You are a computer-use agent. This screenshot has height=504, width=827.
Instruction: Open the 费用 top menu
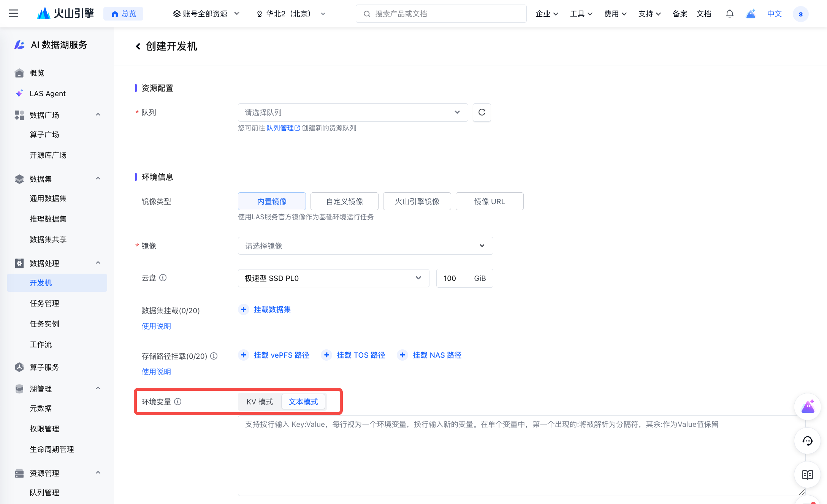(x=615, y=14)
